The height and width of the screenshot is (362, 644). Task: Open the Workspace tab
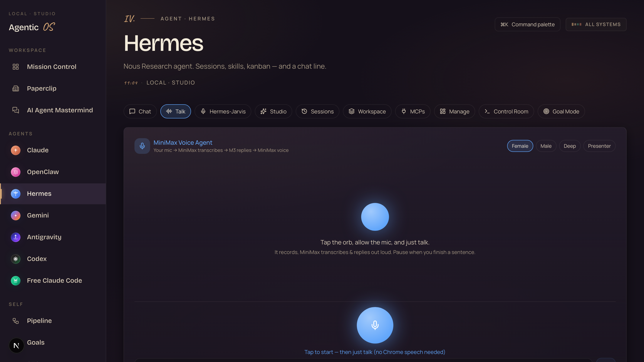tap(367, 111)
